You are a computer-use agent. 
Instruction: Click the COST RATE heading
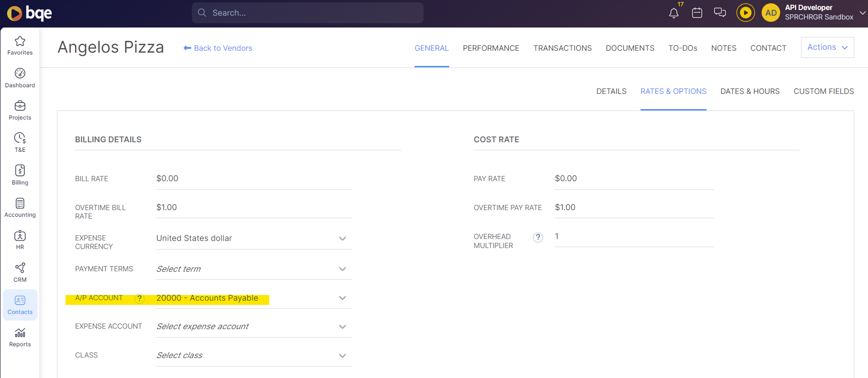click(x=496, y=139)
